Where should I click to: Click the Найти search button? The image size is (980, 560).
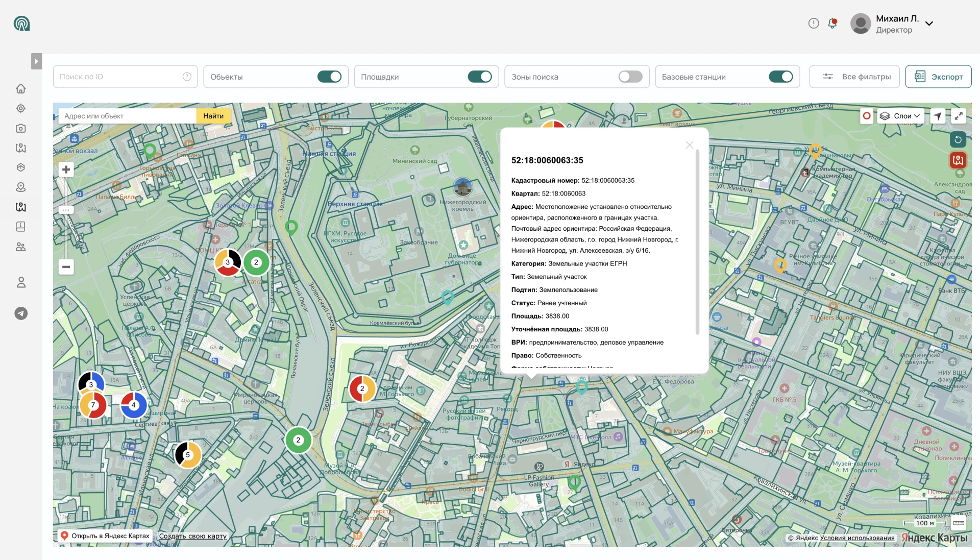tap(213, 116)
